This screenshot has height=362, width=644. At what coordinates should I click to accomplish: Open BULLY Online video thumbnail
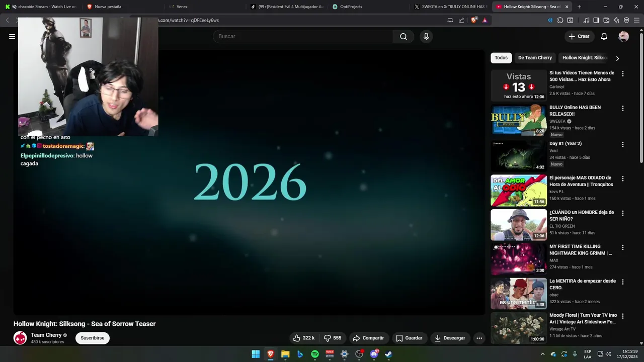[519, 120]
